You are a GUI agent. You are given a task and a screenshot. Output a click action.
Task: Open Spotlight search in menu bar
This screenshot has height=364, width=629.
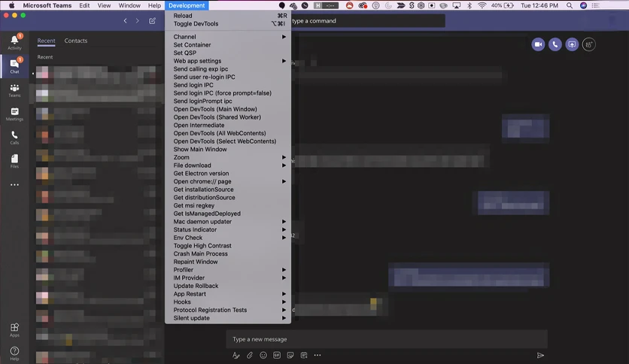click(x=570, y=5)
